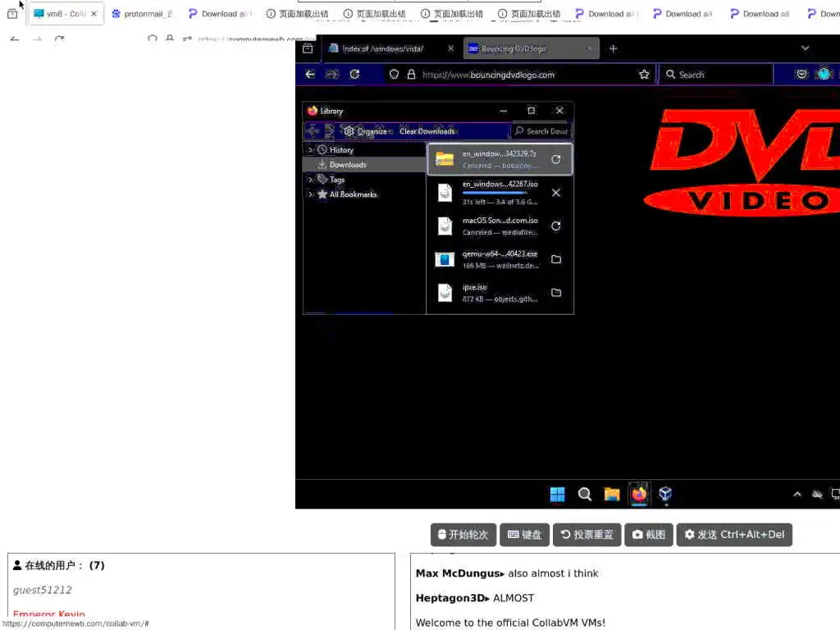Open containing folder for ipxe.iso
The width and height of the screenshot is (840, 630).
coord(556,293)
